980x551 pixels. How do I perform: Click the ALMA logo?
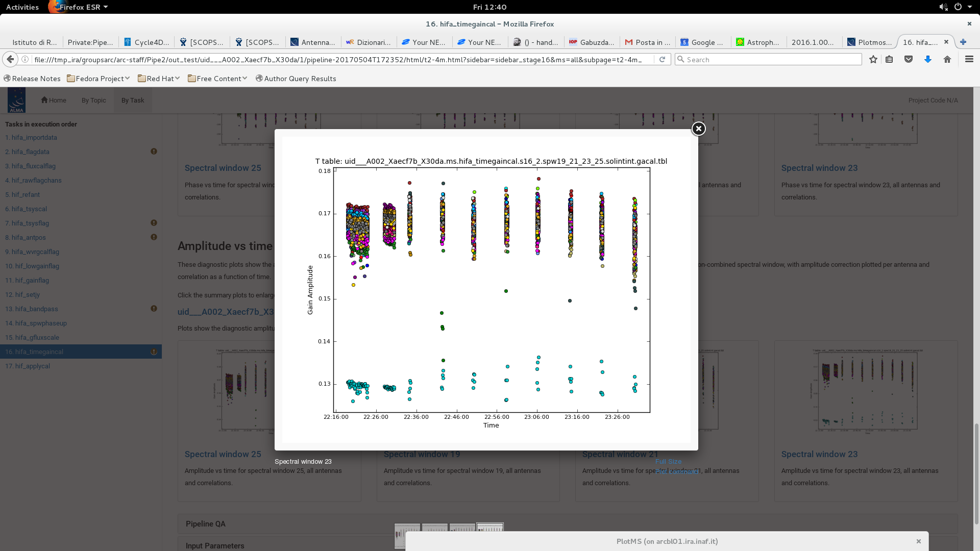[16, 100]
